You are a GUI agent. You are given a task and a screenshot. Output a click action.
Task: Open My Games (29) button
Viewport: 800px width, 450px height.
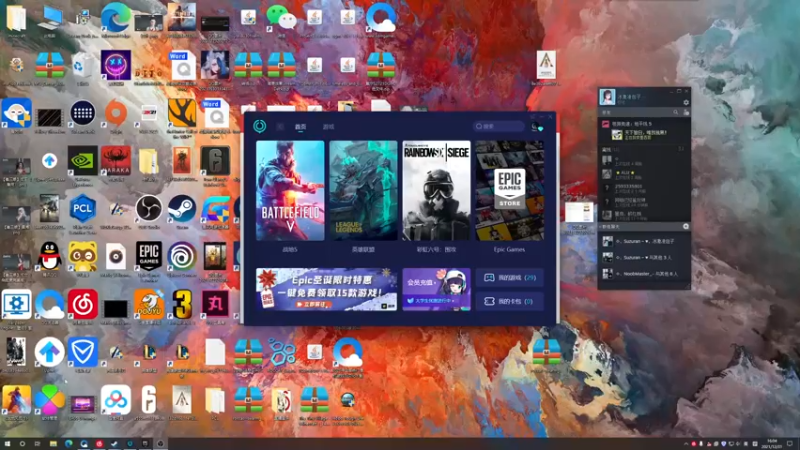510,278
